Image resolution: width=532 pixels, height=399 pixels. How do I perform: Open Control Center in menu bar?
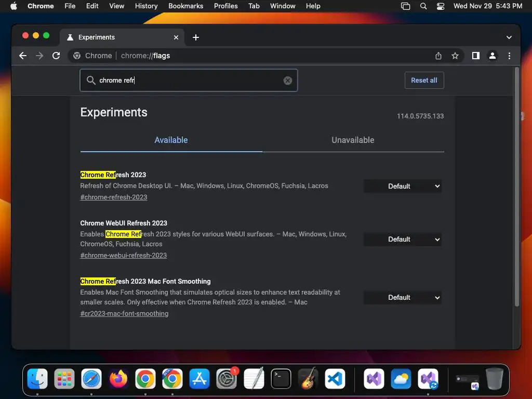tap(441, 6)
